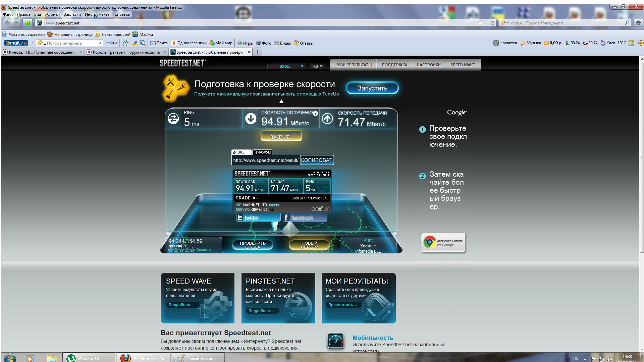Click the maps icon on the Mail.ru toolbar
This screenshot has width=644, height=362.
coord(631,43)
